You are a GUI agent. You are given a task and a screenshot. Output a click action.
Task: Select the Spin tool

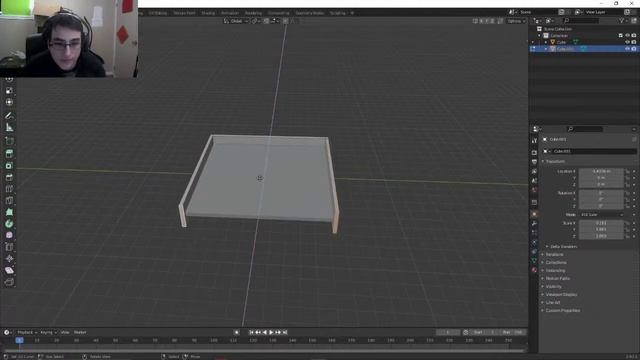pyautogui.click(x=9, y=224)
